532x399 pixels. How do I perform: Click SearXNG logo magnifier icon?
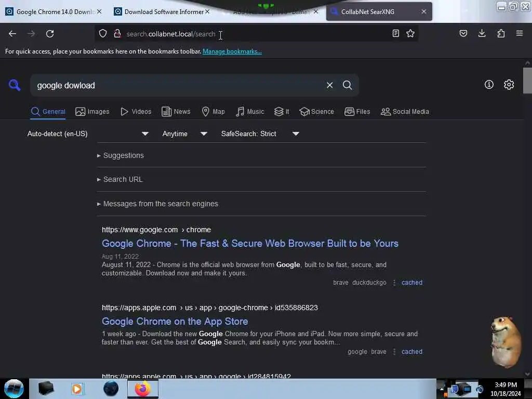pos(15,85)
